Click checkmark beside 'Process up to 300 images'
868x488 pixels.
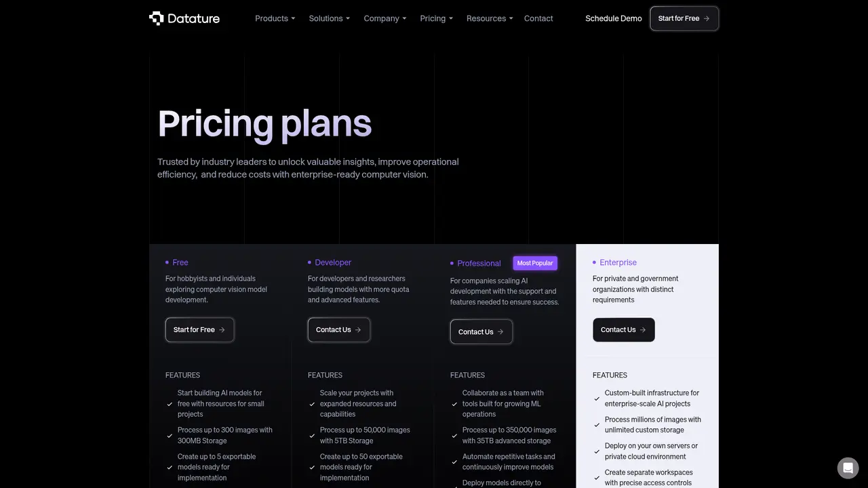click(170, 435)
